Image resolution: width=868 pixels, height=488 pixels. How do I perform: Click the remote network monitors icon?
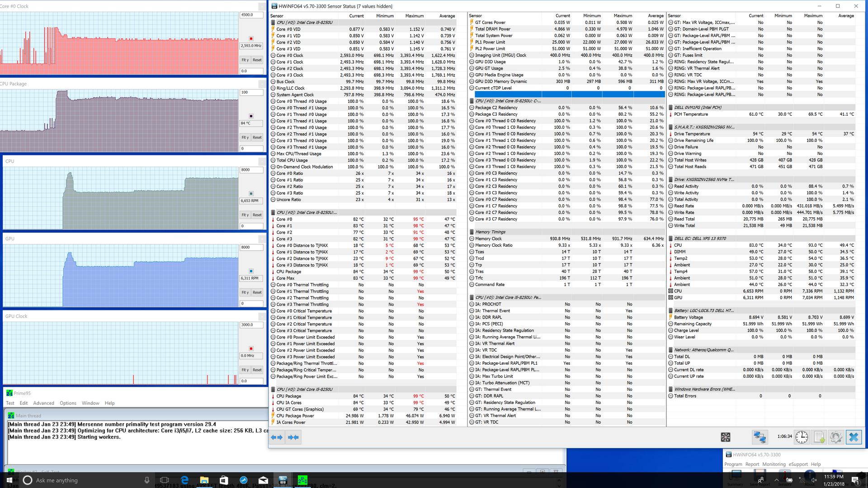759,437
